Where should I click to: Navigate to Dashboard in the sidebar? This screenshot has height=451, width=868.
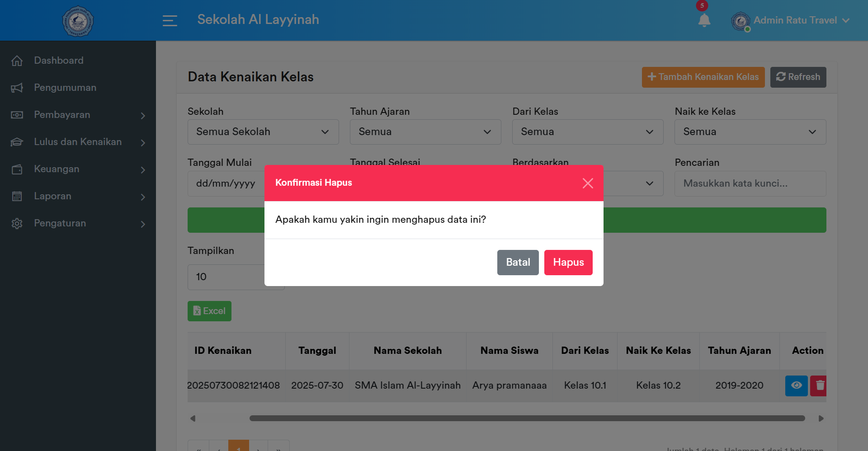[58, 60]
